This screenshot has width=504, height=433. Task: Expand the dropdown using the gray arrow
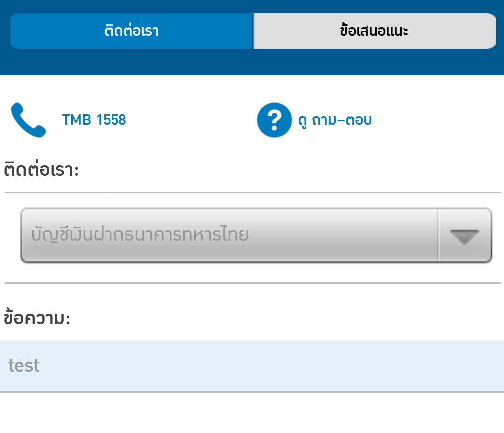(x=464, y=236)
